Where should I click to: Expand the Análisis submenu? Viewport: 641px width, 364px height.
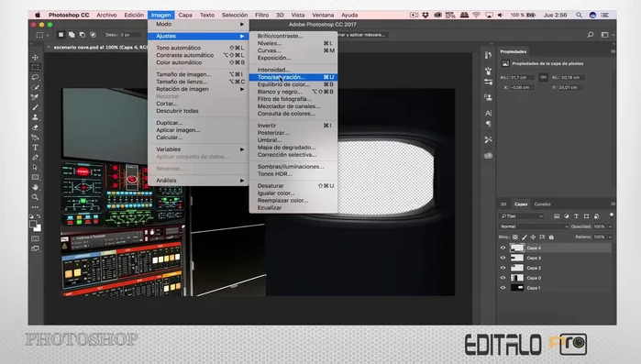click(x=198, y=180)
